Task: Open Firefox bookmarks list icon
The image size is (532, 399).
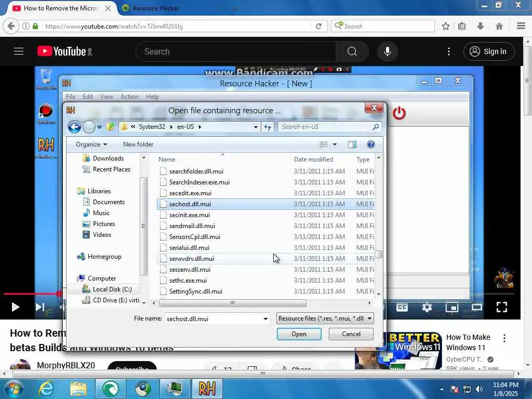Action: tap(462, 26)
